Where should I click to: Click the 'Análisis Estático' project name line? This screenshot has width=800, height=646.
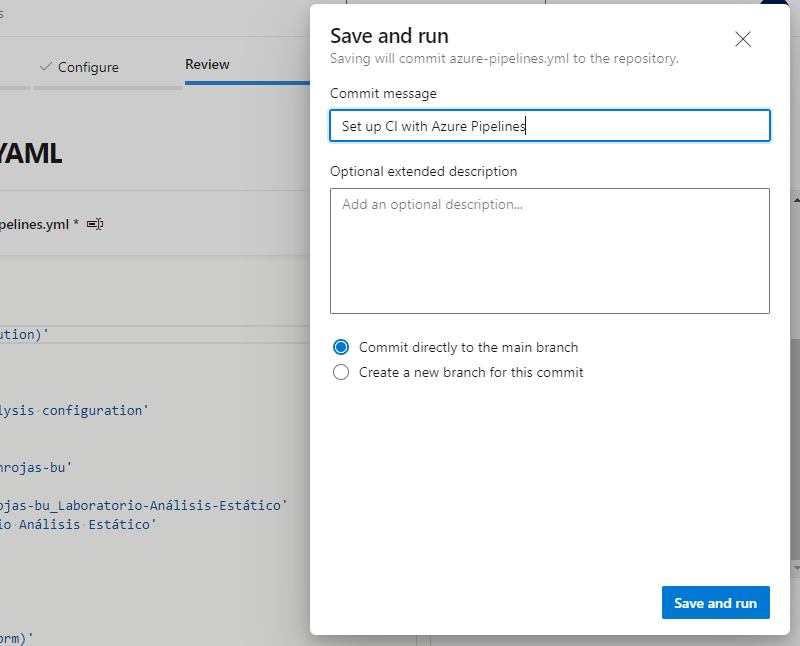tap(78, 524)
